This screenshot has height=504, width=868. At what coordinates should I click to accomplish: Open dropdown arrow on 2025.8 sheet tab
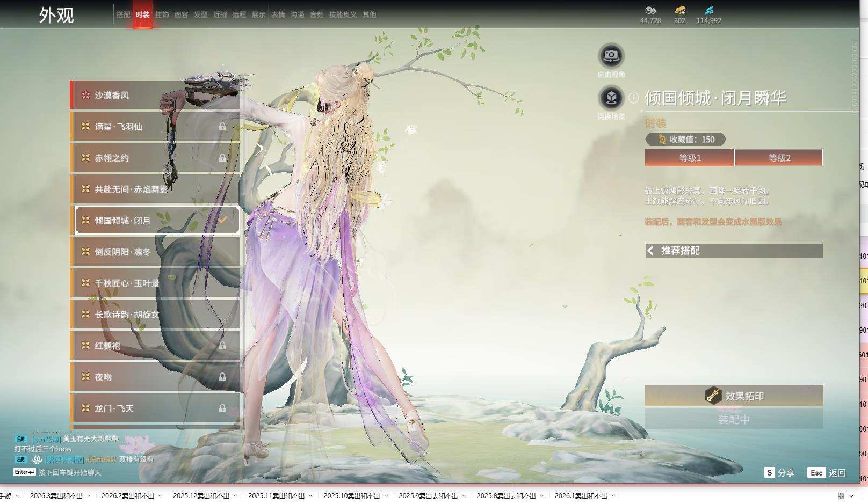pos(542,495)
